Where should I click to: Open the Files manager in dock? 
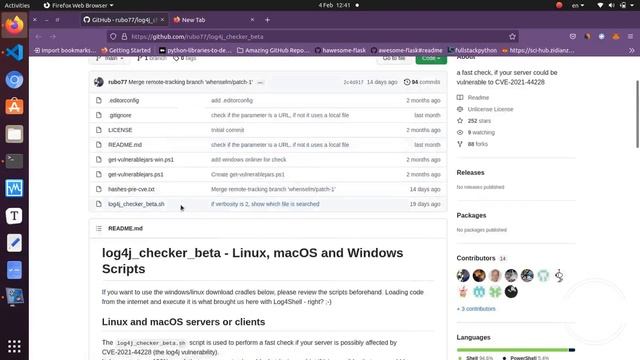coord(14,134)
